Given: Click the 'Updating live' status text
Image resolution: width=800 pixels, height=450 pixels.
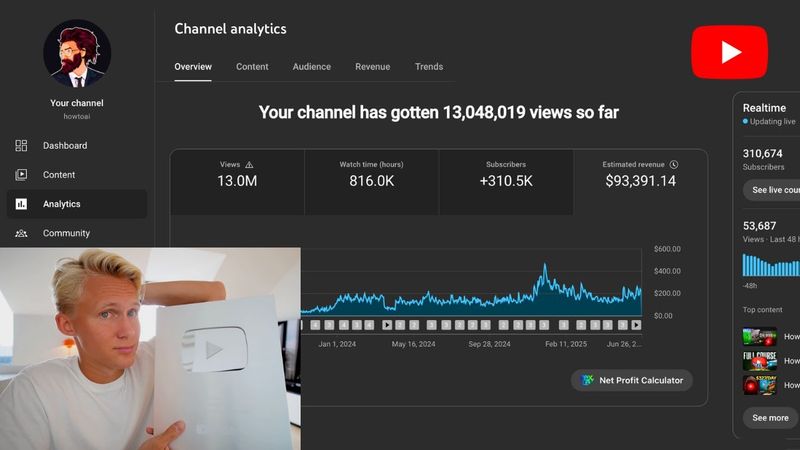Looking at the screenshot, I should [772, 121].
